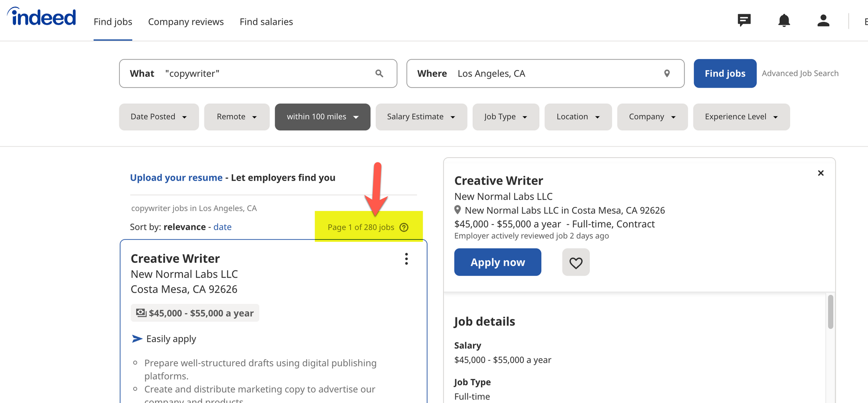Click the location pin in the Where field

[x=667, y=73]
